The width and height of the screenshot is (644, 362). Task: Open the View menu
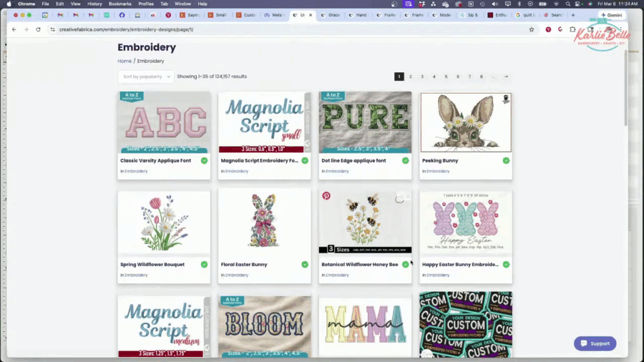[x=75, y=4]
